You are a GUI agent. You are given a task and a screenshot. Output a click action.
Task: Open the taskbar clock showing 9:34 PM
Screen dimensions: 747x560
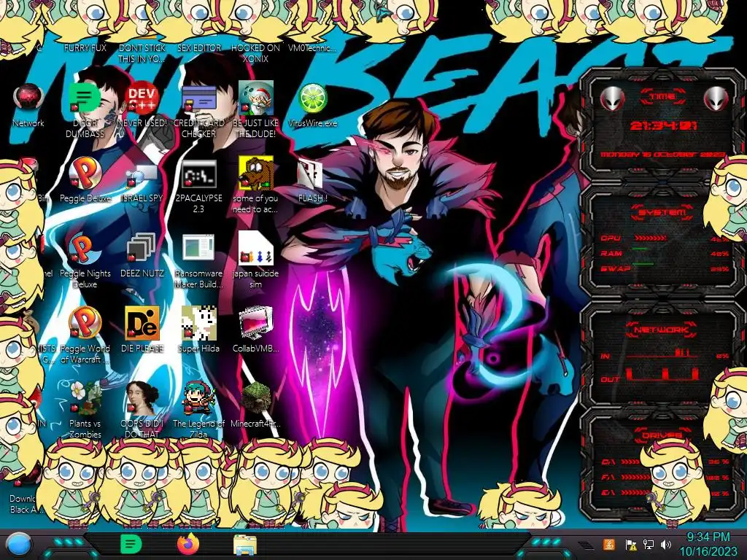(x=708, y=544)
